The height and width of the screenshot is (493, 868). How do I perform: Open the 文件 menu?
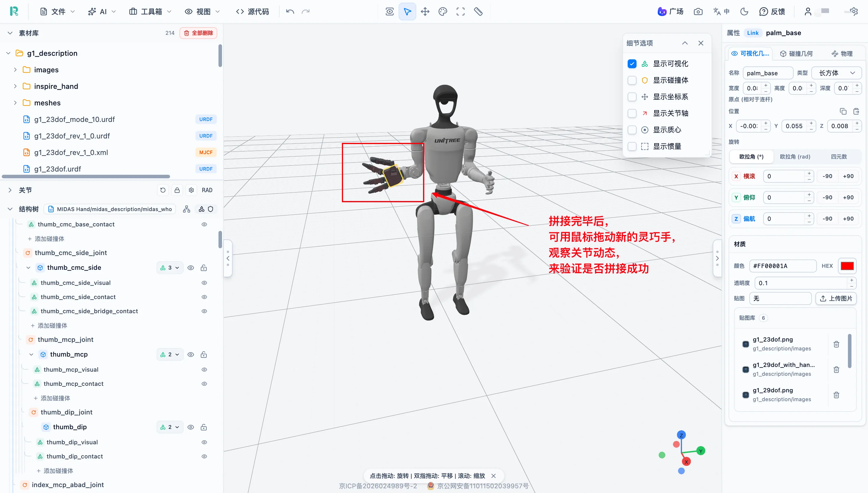pyautogui.click(x=57, y=12)
